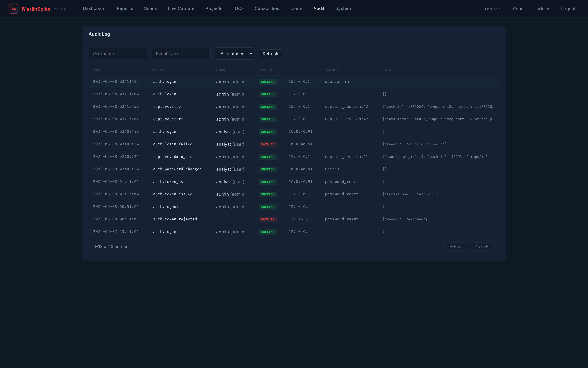Click the Refresh button
This screenshot has height=368, width=588.
pyautogui.click(x=270, y=54)
